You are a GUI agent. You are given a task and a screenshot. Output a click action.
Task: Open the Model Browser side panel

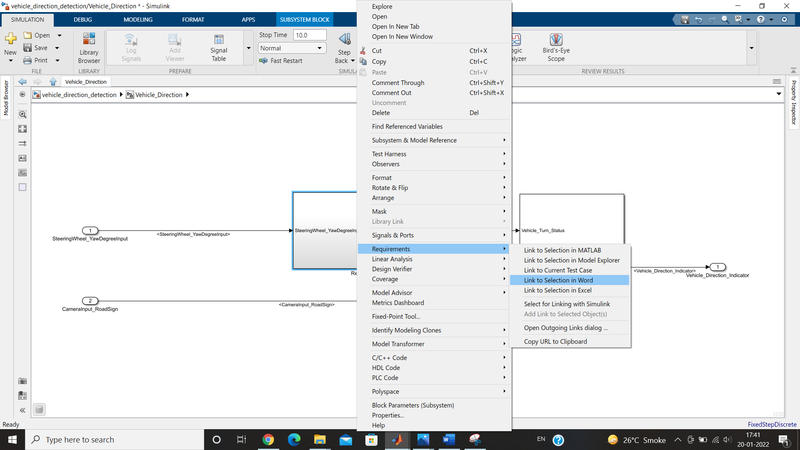click(6, 98)
